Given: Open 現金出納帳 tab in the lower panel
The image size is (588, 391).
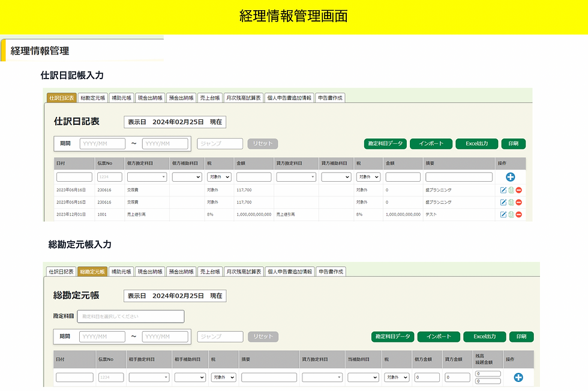Looking at the screenshot, I should [x=150, y=272].
